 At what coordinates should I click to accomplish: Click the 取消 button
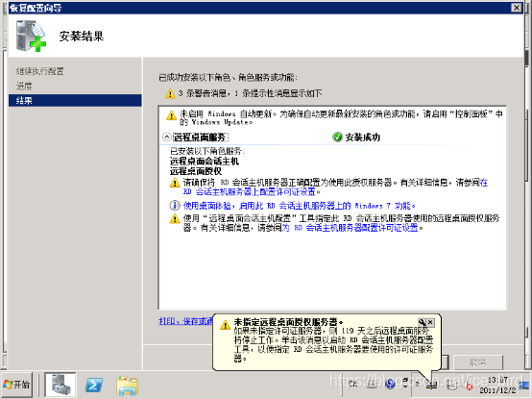(478, 362)
